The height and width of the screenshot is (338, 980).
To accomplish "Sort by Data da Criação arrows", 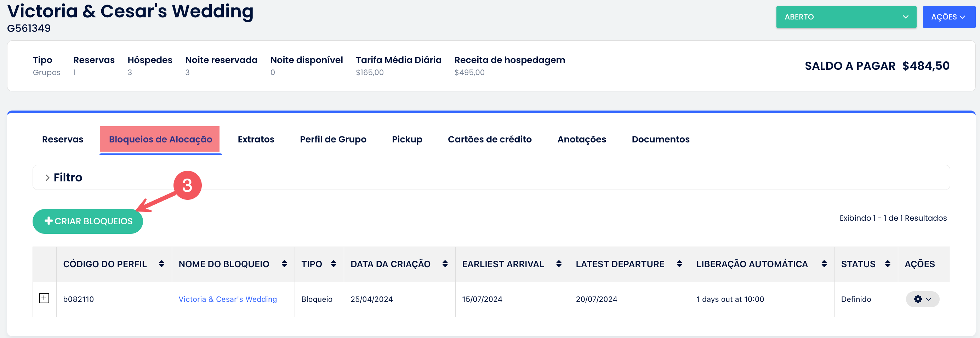I will [x=445, y=264].
